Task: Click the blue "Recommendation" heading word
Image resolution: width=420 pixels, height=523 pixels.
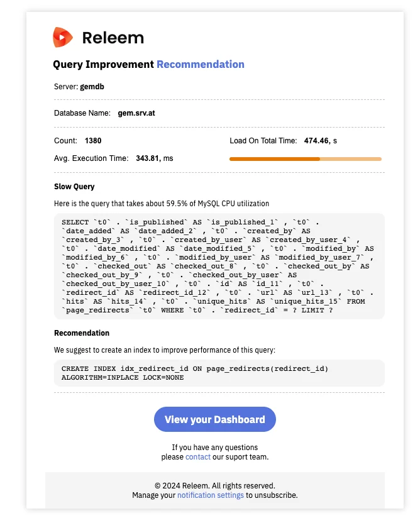Action: coord(201,64)
